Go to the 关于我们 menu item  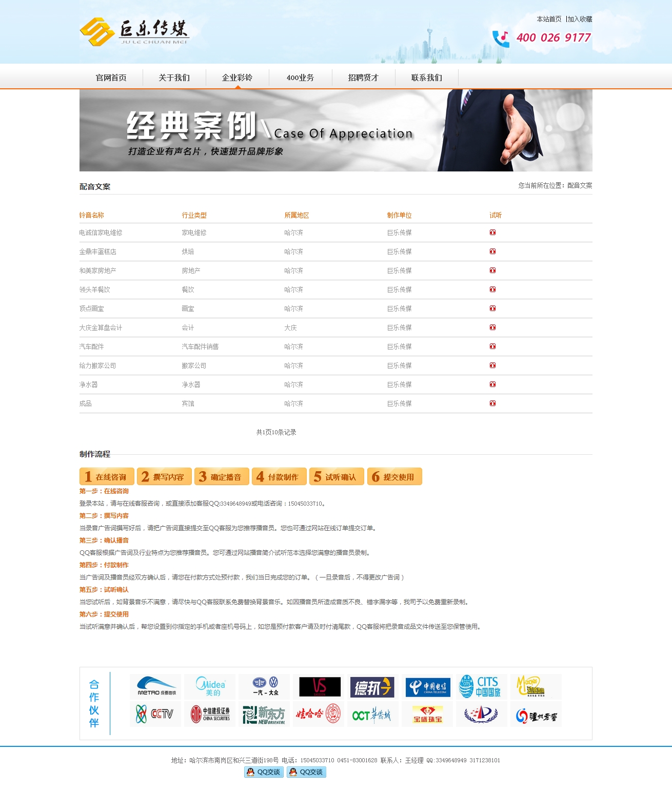coord(174,78)
